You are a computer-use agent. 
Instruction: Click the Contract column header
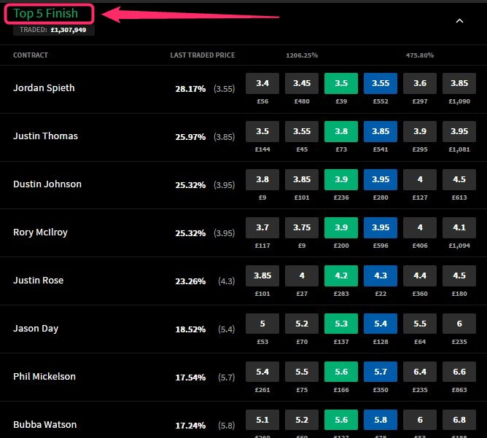point(30,55)
